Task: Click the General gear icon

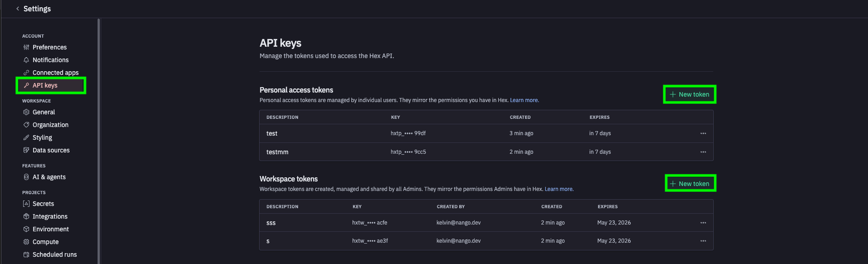Action: (x=26, y=112)
